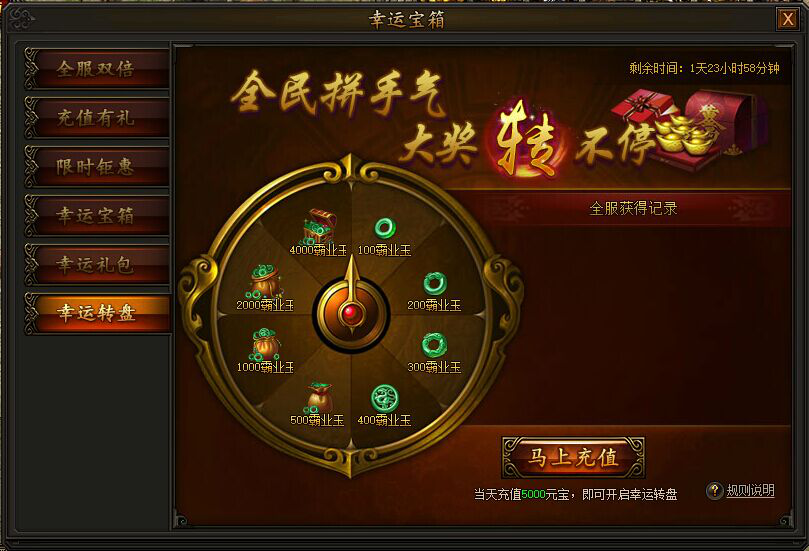Select the 幸运转盘 active tab
This screenshot has height=551, width=809.
point(98,313)
